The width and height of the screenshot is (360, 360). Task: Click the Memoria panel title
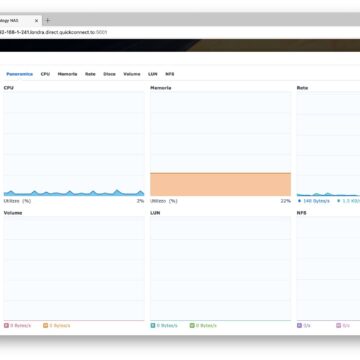click(161, 88)
